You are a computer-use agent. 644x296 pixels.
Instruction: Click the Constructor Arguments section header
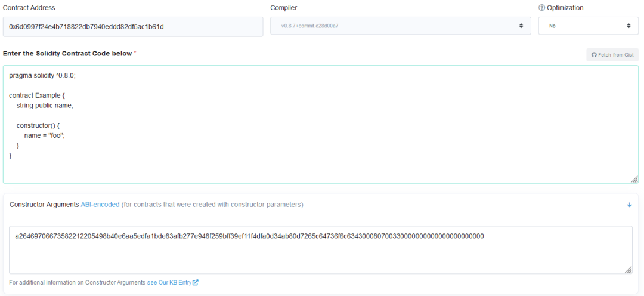click(321, 205)
